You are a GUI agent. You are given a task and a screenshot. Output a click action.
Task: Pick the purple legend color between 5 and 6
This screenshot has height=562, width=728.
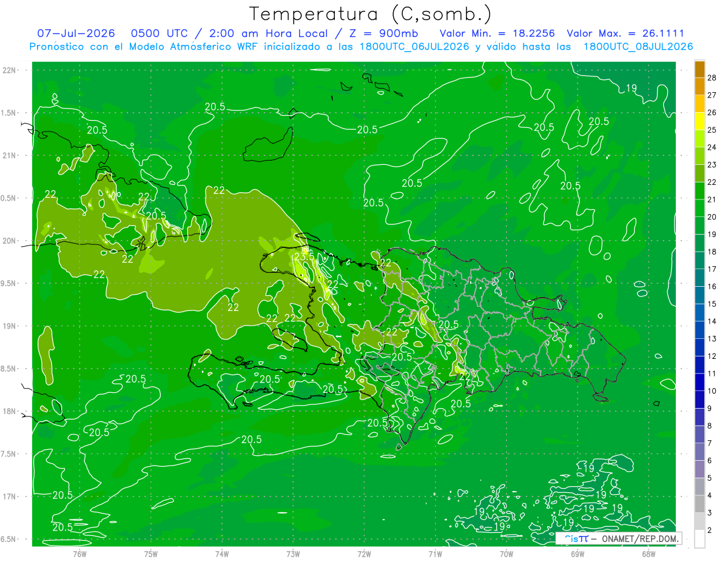tap(699, 470)
